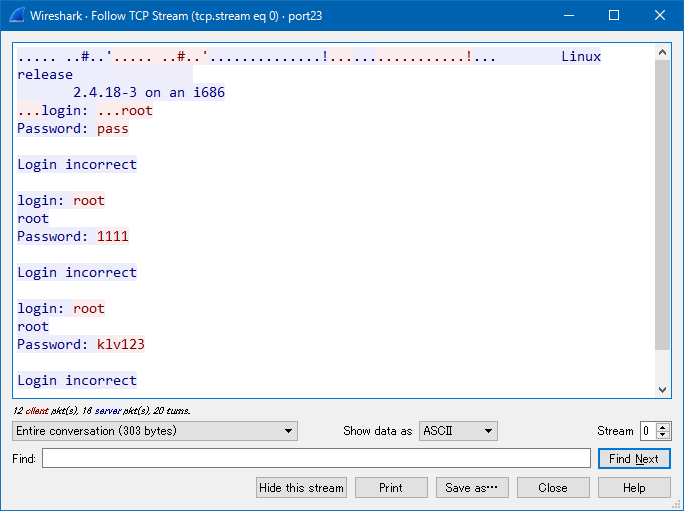Increment the Stream number with up arrow
The height and width of the screenshot is (511, 684).
coord(664,427)
